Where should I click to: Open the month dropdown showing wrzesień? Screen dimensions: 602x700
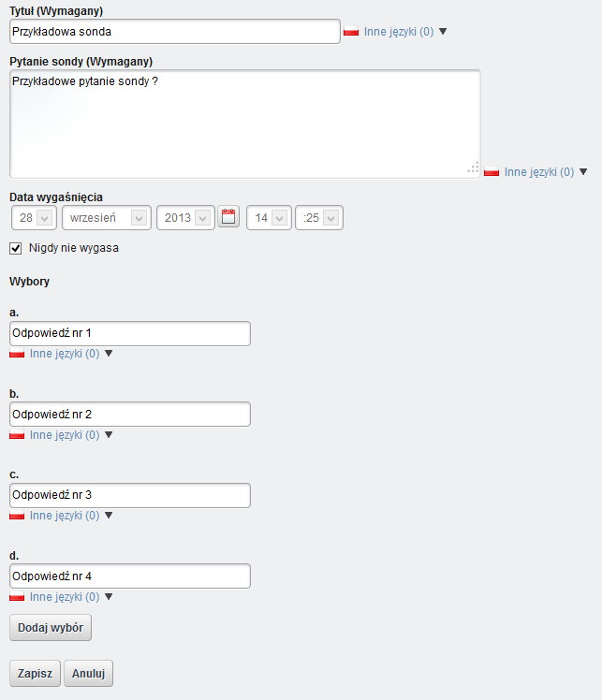click(x=107, y=218)
